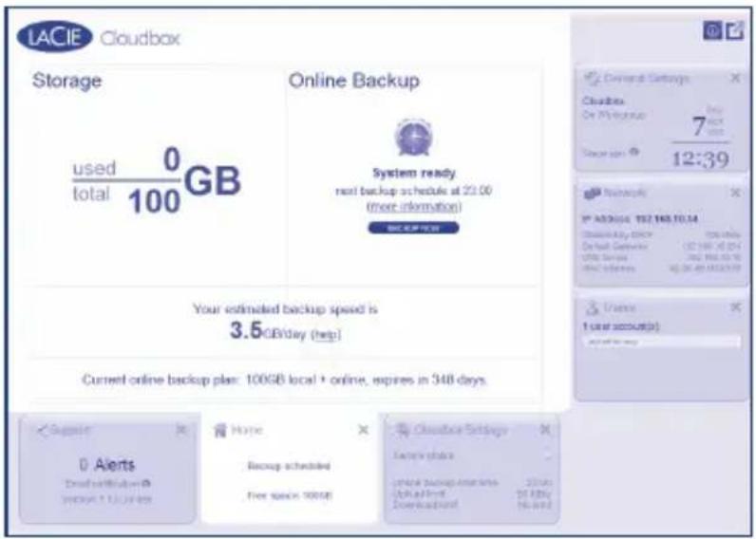Click the date number 7 in General Settings
The width and height of the screenshot is (756, 539).
point(699,126)
